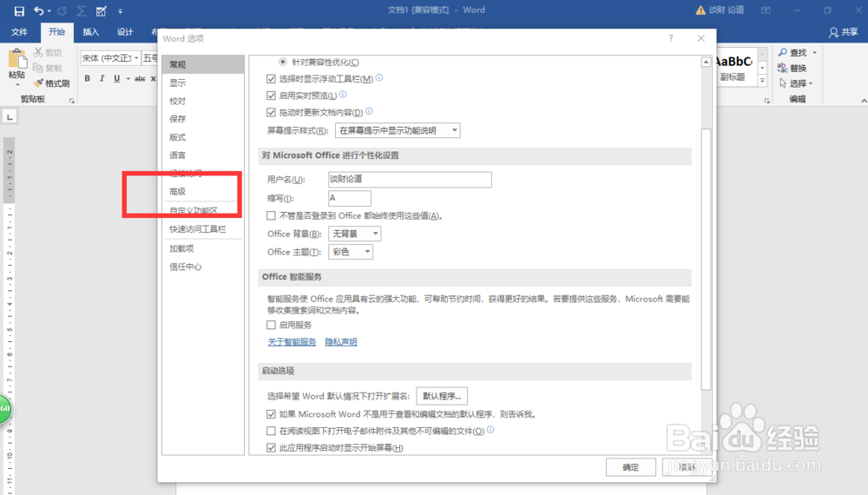Open the Office Theme dropdown
Image resolution: width=868 pixels, height=495 pixels.
pyautogui.click(x=351, y=252)
